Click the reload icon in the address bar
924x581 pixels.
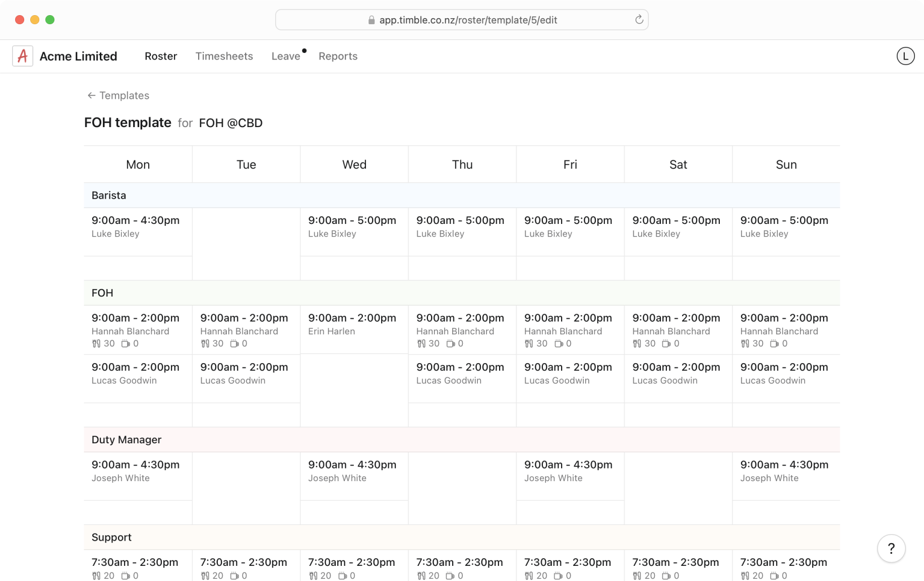click(x=639, y=20)
